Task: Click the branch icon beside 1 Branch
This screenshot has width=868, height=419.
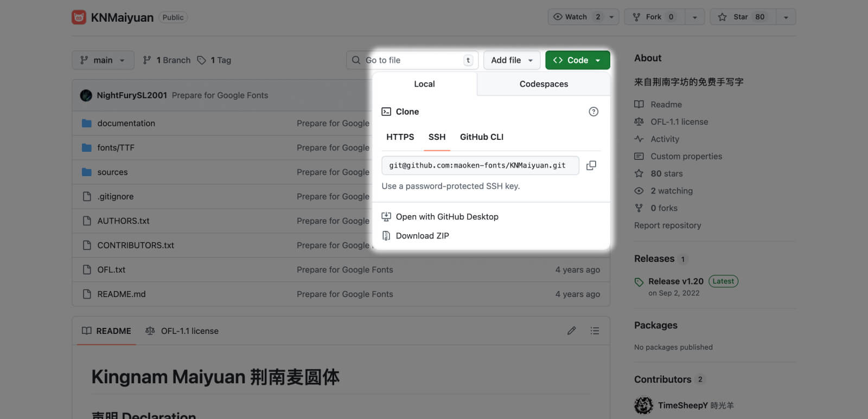Action: [x=147, y=60]
